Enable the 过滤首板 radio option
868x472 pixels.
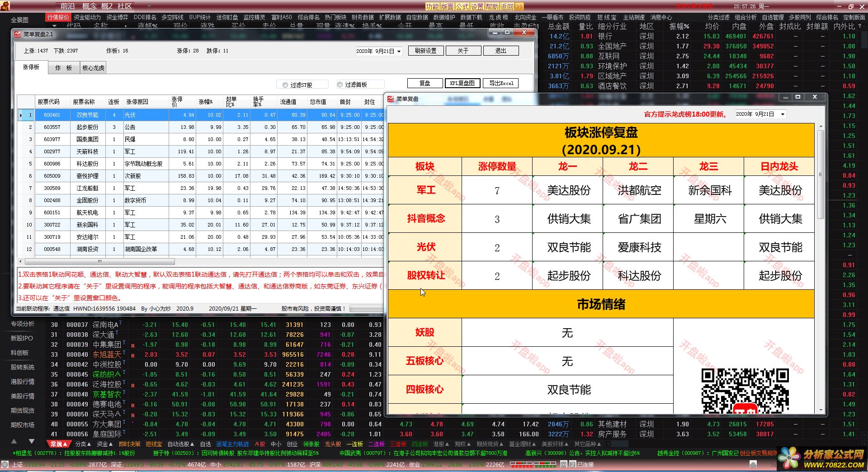340,85
